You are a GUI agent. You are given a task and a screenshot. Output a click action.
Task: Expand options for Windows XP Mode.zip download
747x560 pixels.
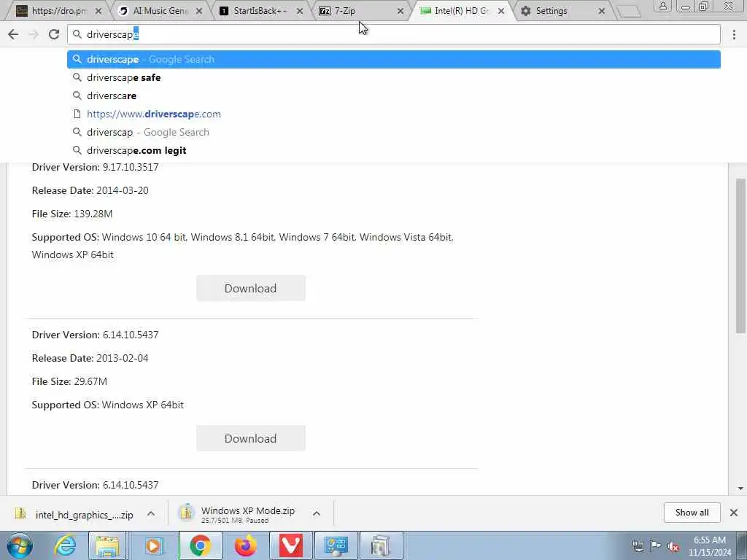pos(317,513)
